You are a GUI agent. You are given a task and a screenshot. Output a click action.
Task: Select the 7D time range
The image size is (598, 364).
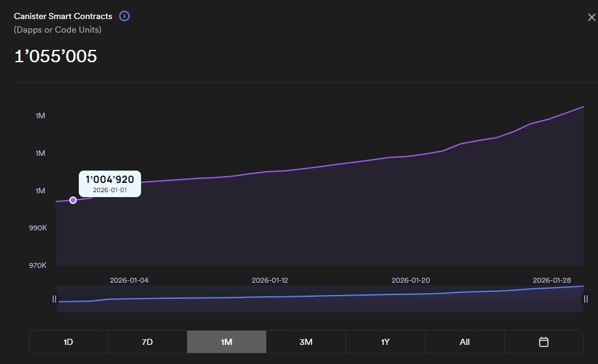pyautogui.click(x=147, y=341)
